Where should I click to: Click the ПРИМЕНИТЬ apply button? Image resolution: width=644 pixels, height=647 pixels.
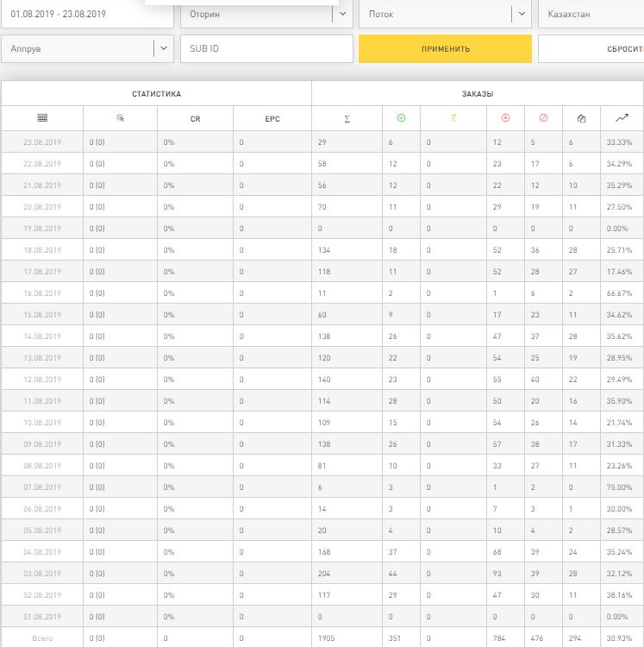click(445, 48)
